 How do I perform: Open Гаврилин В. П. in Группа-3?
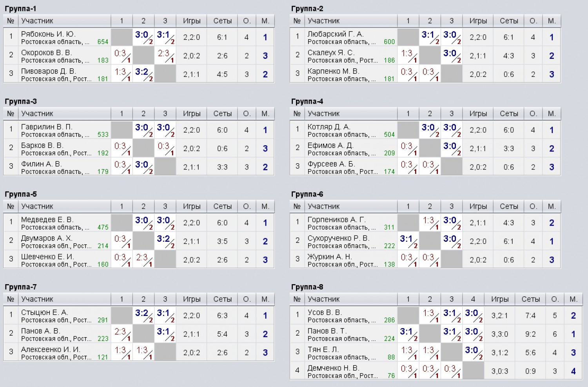point(47,127)
